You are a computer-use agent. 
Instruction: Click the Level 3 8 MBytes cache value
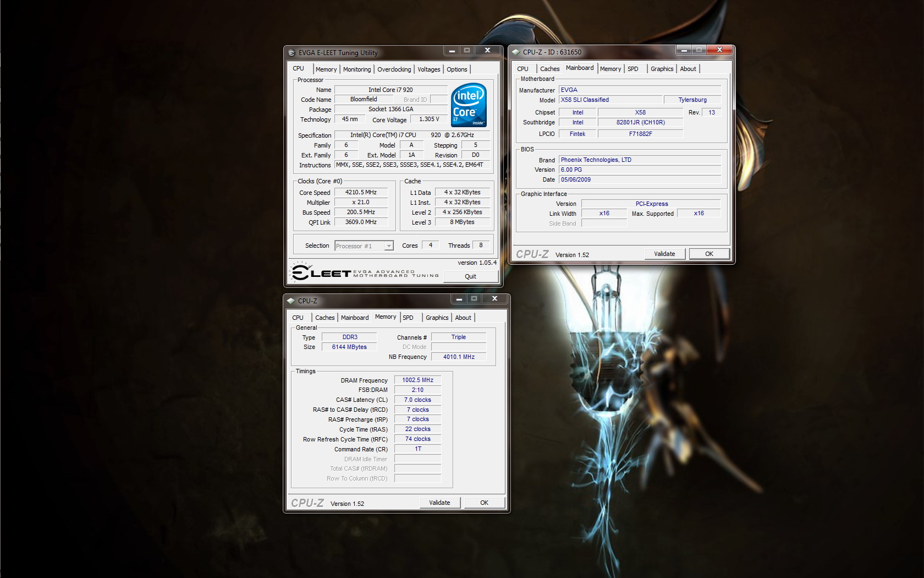(462, 222)
